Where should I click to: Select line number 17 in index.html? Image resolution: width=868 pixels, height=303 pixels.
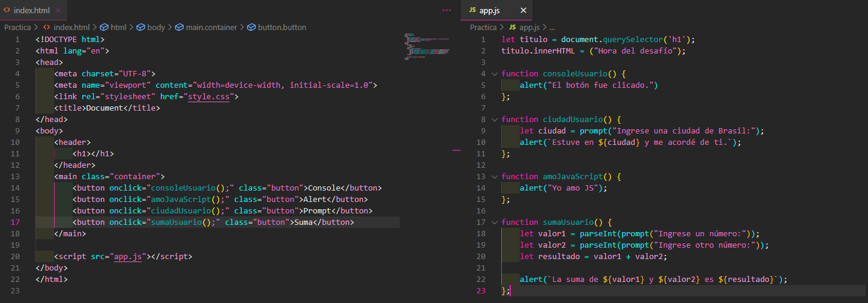(16, 222)
